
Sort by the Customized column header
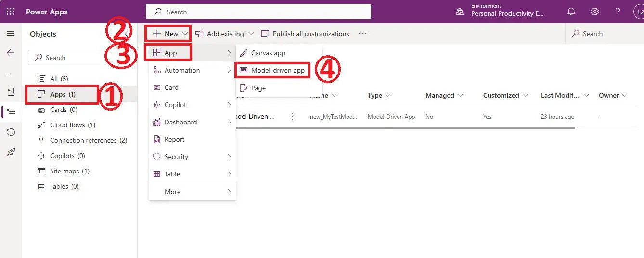pyautogui.click(x=505, y=95)
